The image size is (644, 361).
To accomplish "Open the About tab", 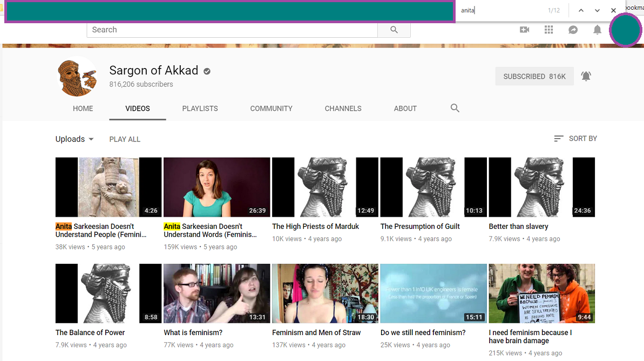I will [405, 108].
